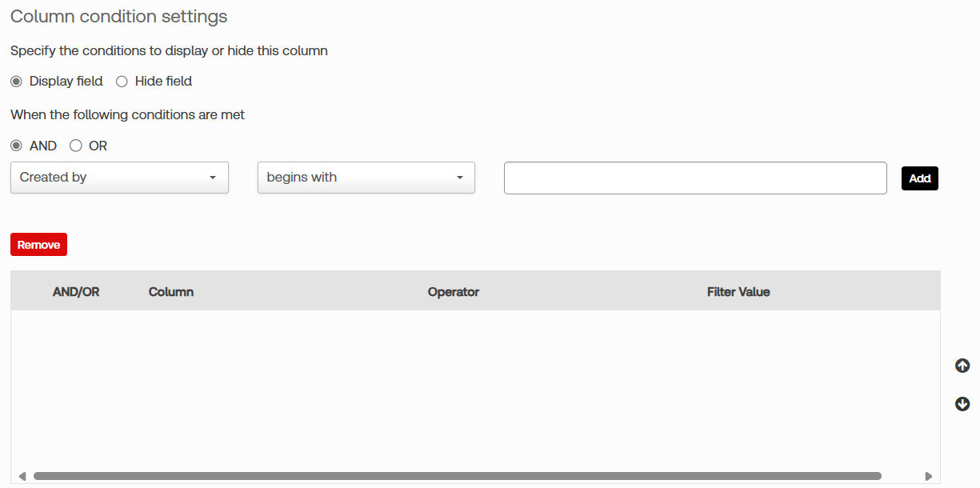Choose the AND condition radio button
The image size is (980, 488).
[16, 146]
